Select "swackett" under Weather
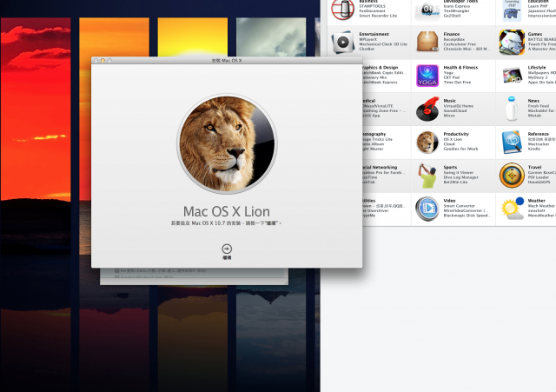 pos(536,210)
